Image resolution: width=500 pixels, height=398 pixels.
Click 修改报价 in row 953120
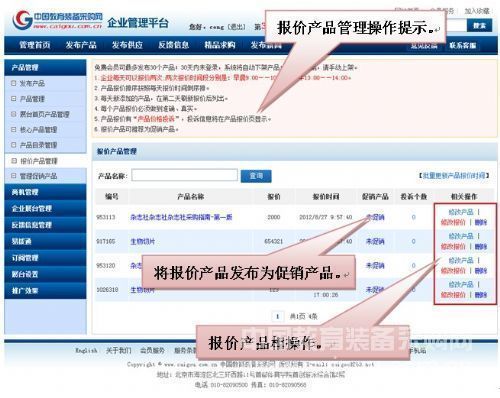(453, 271)
